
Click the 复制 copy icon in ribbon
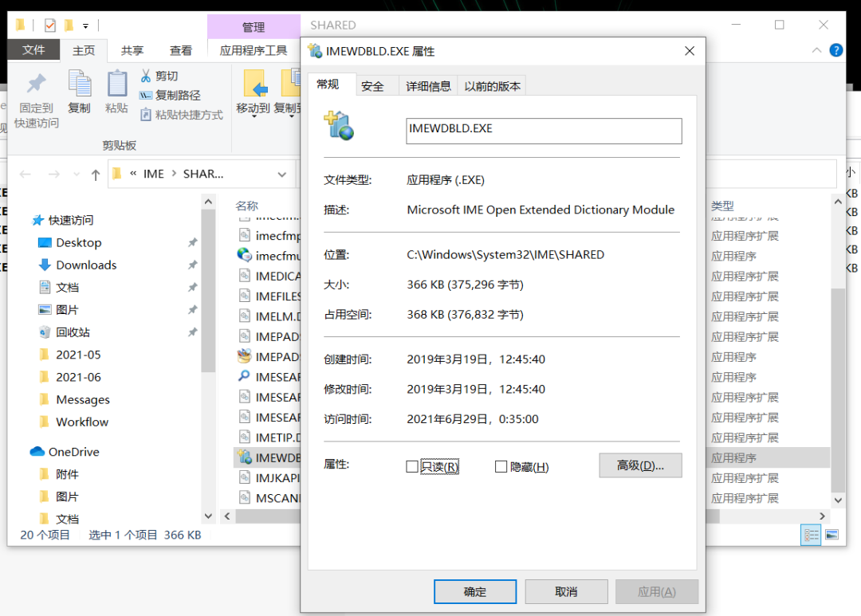coord(79,84)
